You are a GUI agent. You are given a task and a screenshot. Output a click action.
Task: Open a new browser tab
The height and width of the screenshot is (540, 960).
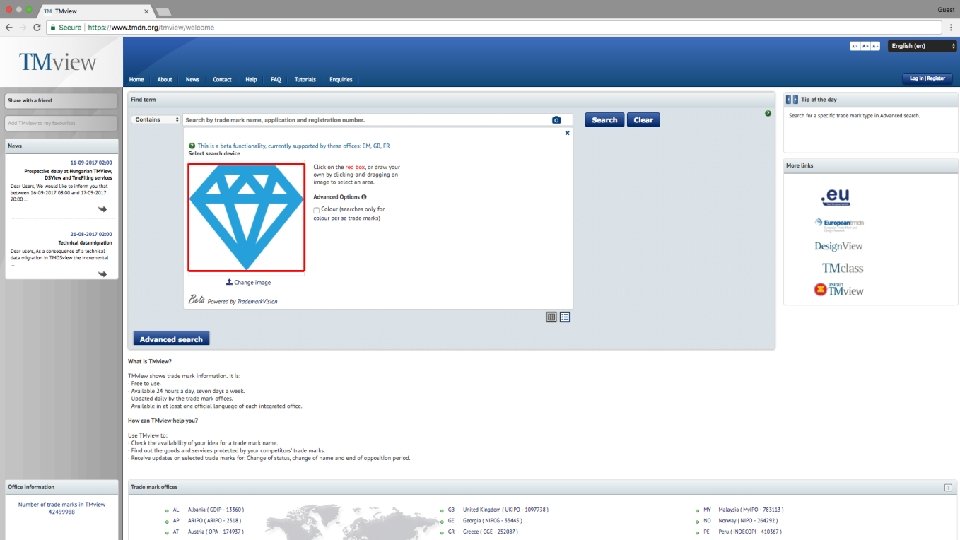point(163,12)
